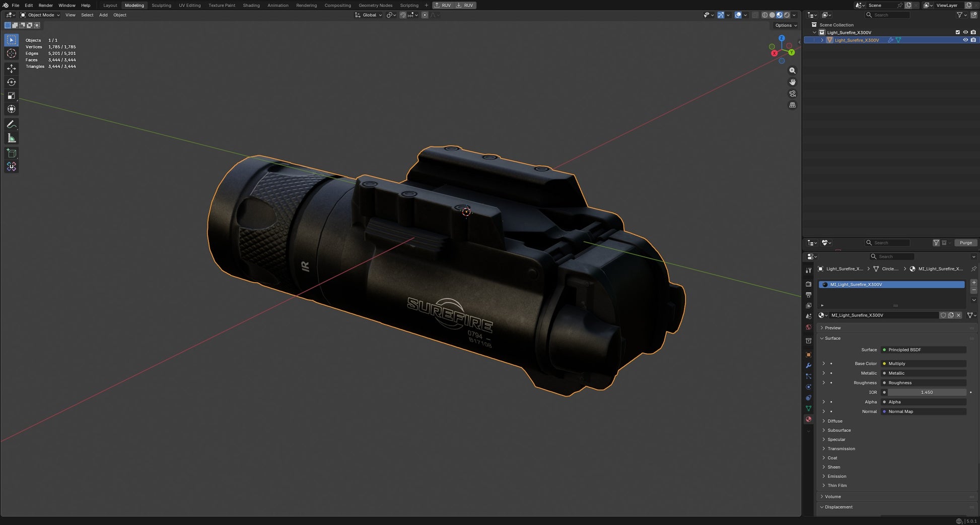
Task: Disable render for Light_Surefire_X300V collection camera icon
Action: click(x=973, y=32)
